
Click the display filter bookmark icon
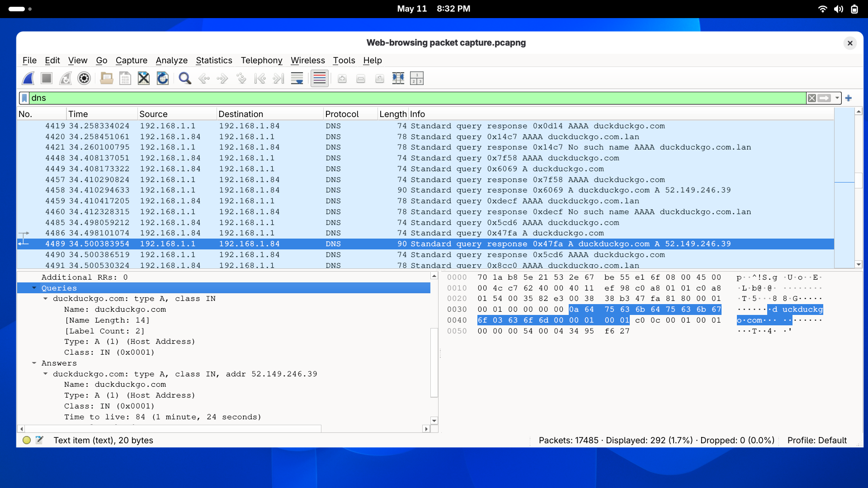click(x=24, y=98)
